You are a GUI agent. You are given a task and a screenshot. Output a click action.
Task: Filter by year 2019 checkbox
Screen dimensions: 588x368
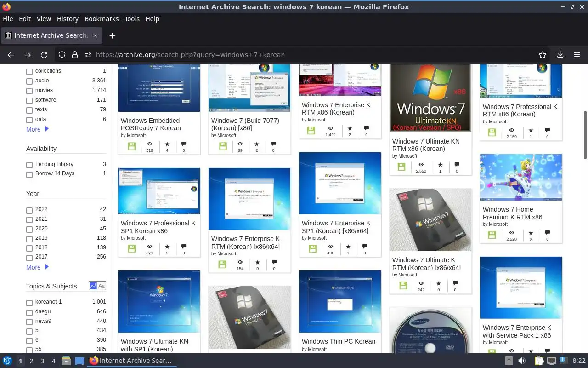[x=29, y=239]
